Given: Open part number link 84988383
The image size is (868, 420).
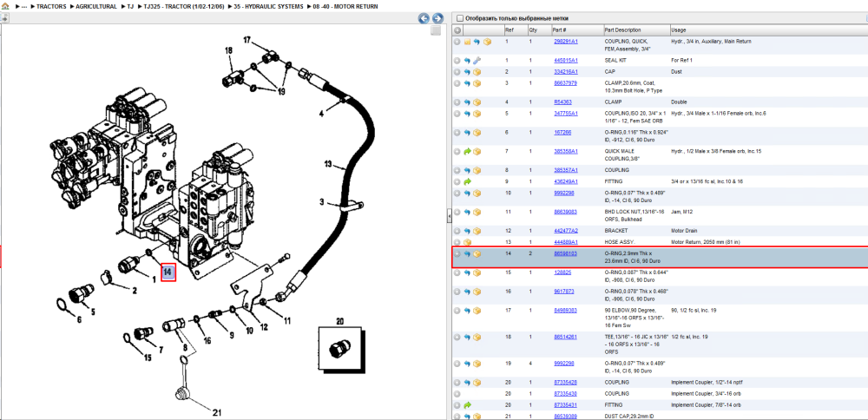Looking at the screenshot, I should (x=565, y=311).
